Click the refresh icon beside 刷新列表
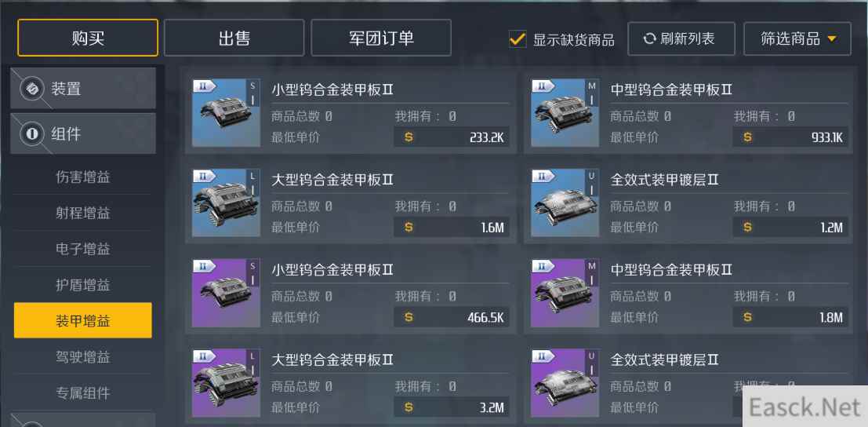Viewport: 868px width, 427px height. pyautogui.click(x=649, y=38)
